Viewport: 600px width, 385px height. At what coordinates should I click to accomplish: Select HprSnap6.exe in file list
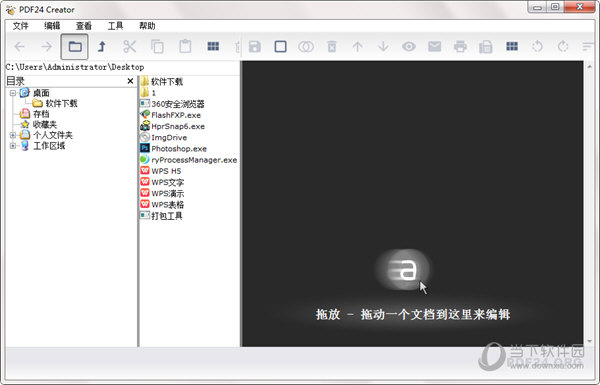pyautogui.click(x=178, y=126)
